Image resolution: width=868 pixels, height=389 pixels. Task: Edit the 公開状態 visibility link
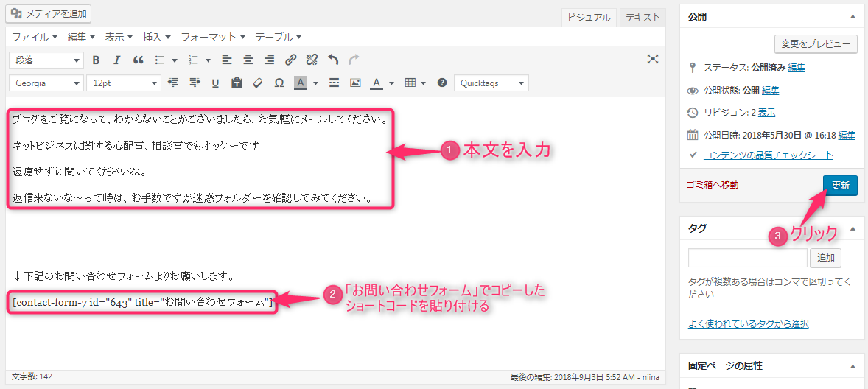(771, 90)
